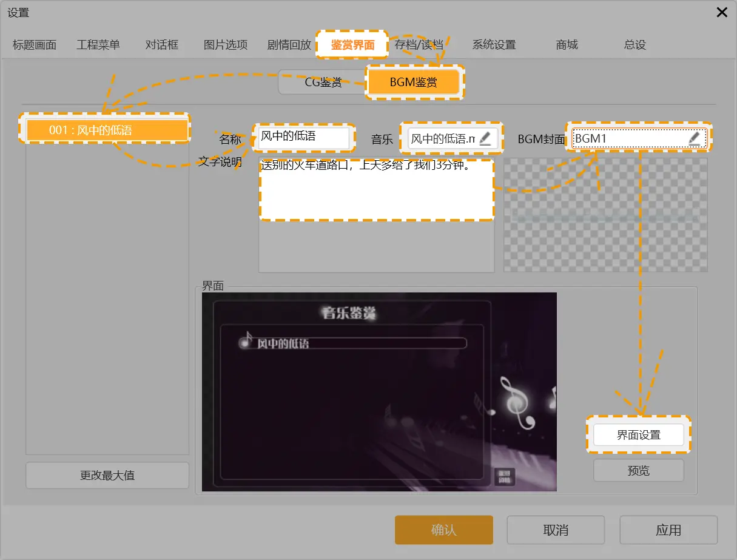
Task: Click the pencil icon in the 音乐 field
Action: pyautogui.click(x=485, y=138)
